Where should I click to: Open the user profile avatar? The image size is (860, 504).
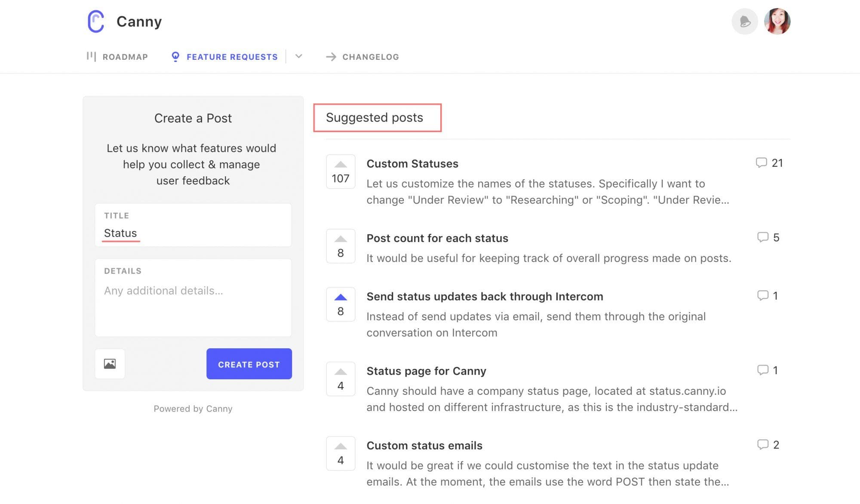777,22
